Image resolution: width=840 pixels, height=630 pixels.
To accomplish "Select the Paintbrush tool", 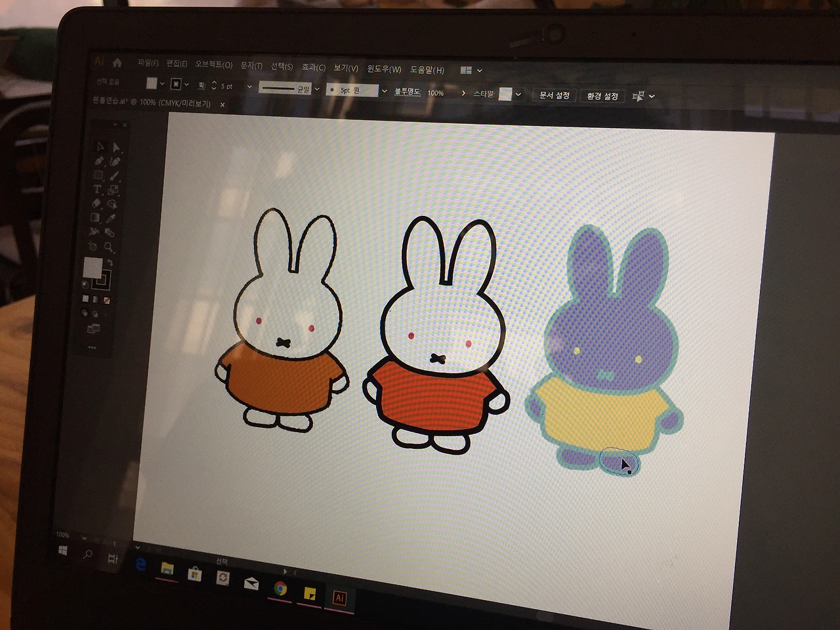I will point(114,177).
